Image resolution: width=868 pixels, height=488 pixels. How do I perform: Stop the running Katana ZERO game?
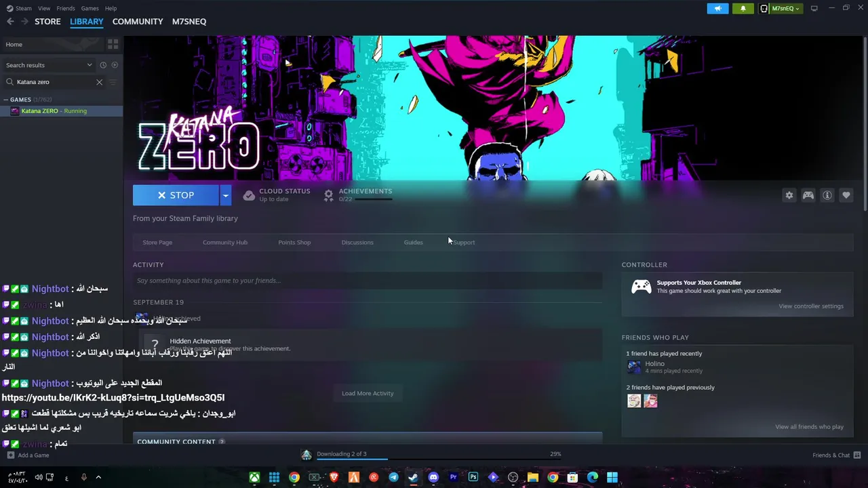(176, 195)
